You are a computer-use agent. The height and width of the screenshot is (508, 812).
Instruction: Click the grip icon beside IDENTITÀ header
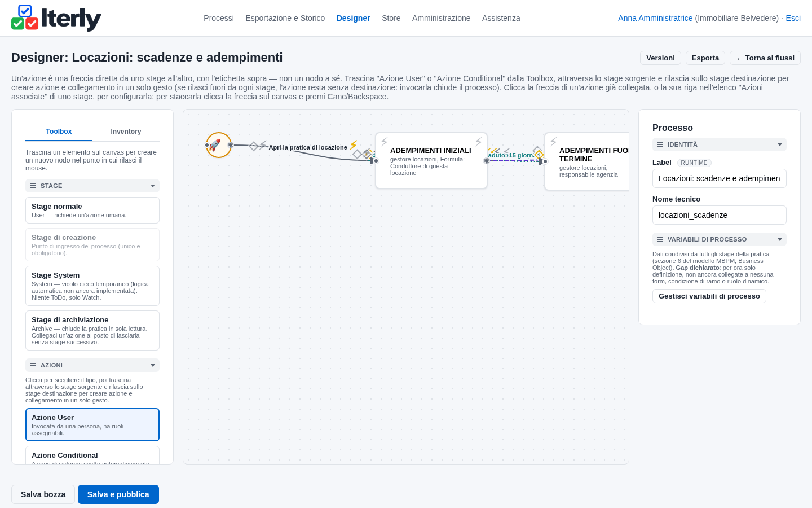click(660, 144)
